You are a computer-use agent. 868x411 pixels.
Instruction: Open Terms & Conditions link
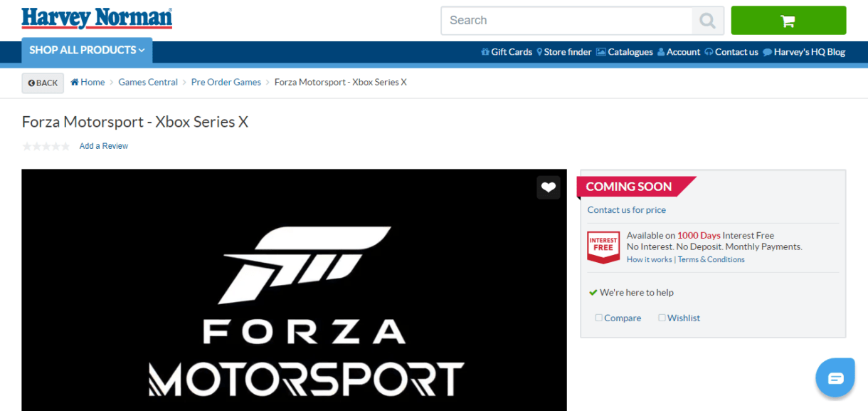click(x=711, y=260)
